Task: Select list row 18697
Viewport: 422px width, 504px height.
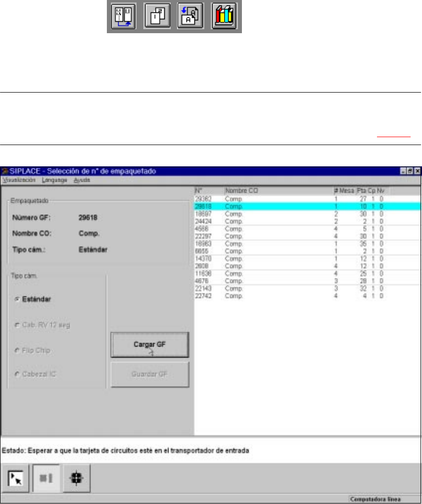Action: tap(307, 214)
